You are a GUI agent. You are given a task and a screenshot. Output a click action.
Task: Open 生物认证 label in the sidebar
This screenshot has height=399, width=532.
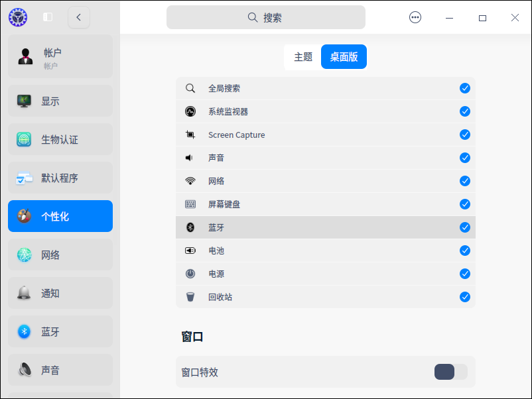click(60, 140)
